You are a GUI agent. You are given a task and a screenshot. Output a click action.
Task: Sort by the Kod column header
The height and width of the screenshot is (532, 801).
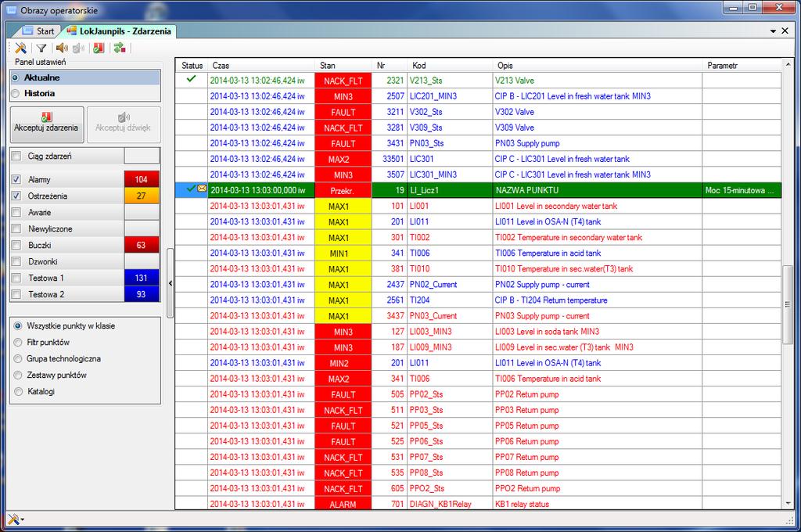pos(450,66)
